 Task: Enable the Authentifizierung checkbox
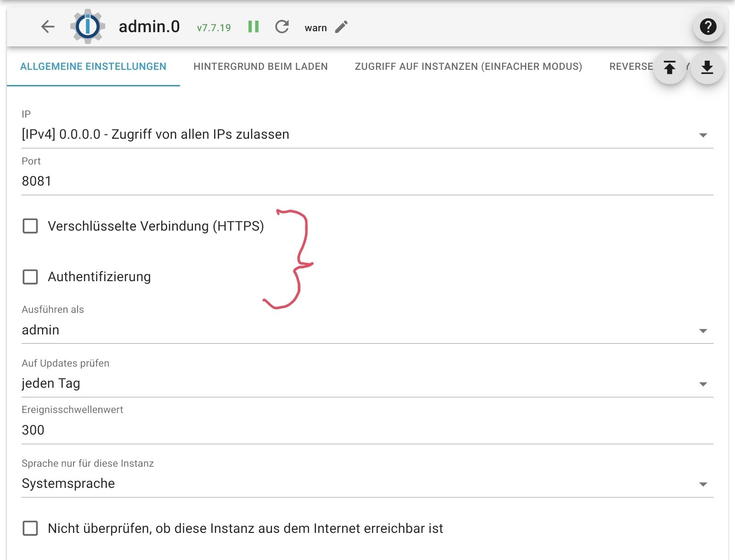(x=30, y=277)
